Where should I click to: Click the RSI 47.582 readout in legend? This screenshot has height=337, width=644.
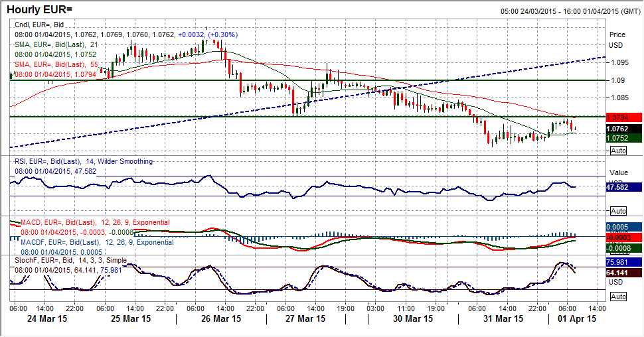[56, 172]
